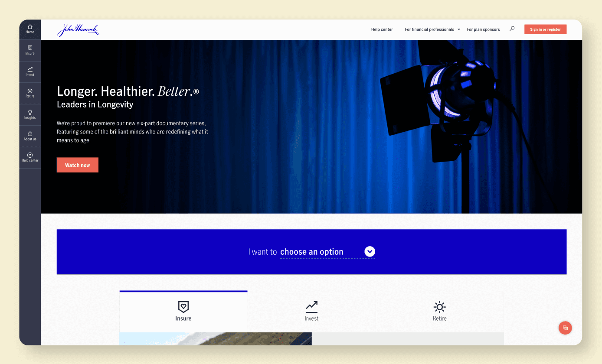Click the white chevron circle in banner

pos(370,251)
